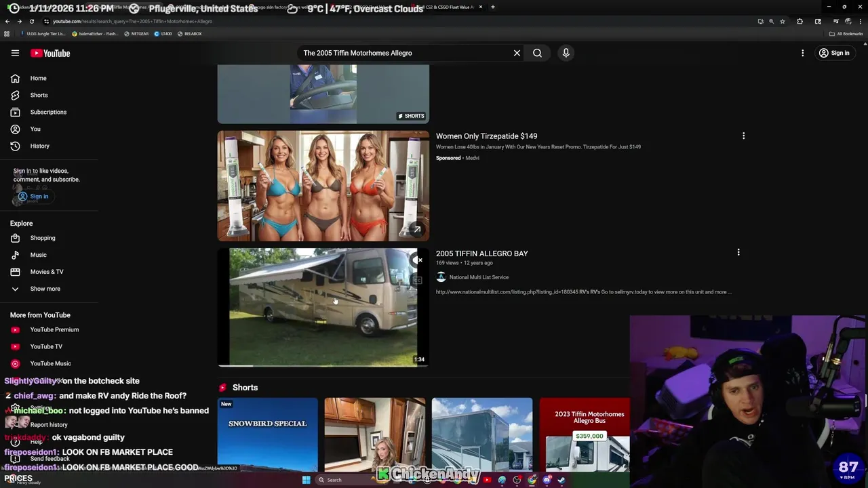
Task: Open the YouTube guide hamburger menu
Action: click(x=15, y=53)
